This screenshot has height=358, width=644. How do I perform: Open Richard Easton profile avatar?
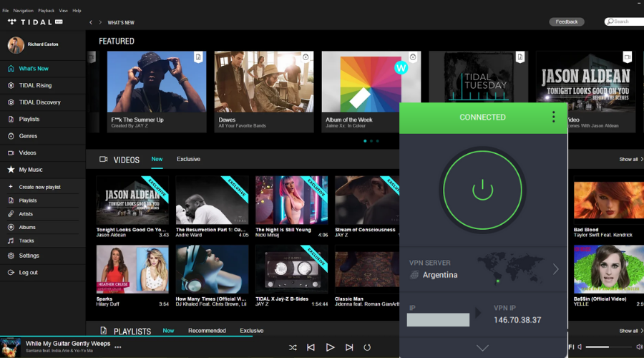point(16,44)
